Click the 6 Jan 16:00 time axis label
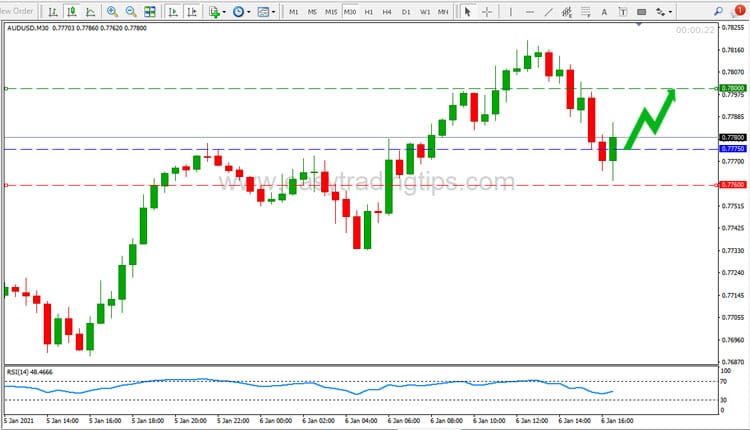 coord(617,421)
